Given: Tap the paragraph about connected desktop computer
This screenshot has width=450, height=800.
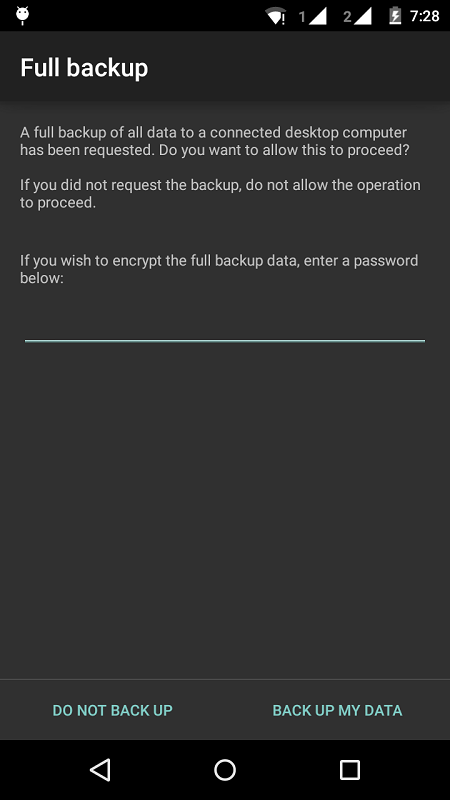Looking at the screenshot, I should click(215, 141).
